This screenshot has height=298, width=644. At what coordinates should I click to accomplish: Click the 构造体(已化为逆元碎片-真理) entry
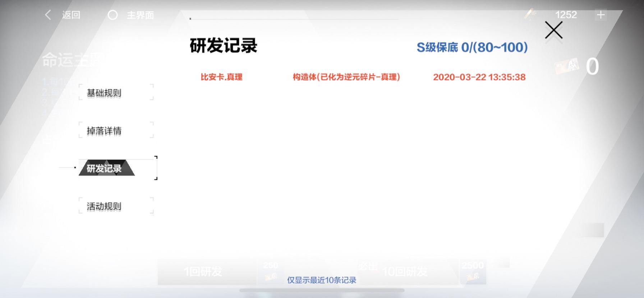click(x=346, y=77)
